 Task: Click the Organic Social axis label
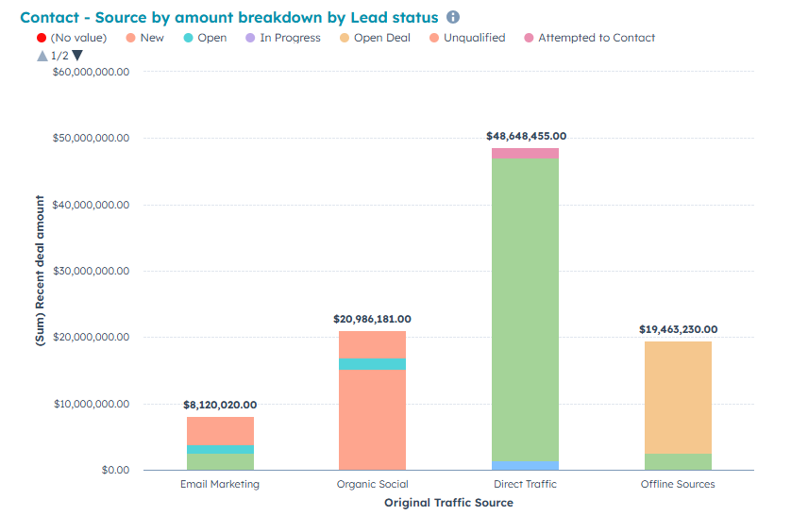pyautogui.click(x=372, y=484)
